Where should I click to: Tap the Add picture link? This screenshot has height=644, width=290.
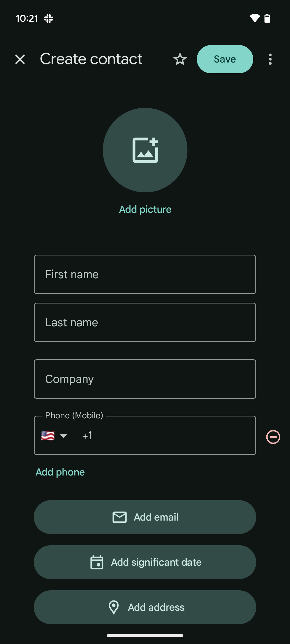(x=145, y=209)
